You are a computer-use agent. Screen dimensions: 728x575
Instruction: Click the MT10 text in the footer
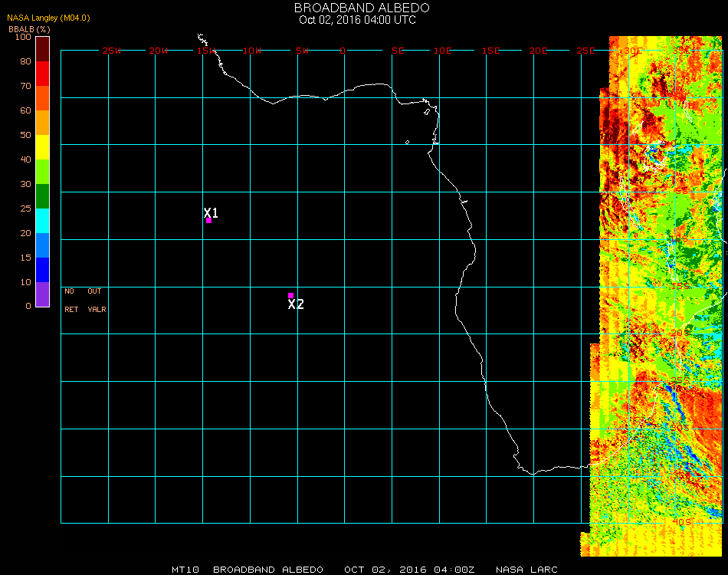coord(185,570)
